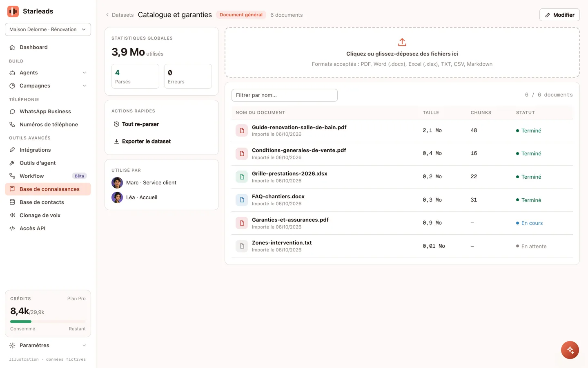
Task: Click the Outils d'agent wrench icon
Action: [x=12, y=163]
